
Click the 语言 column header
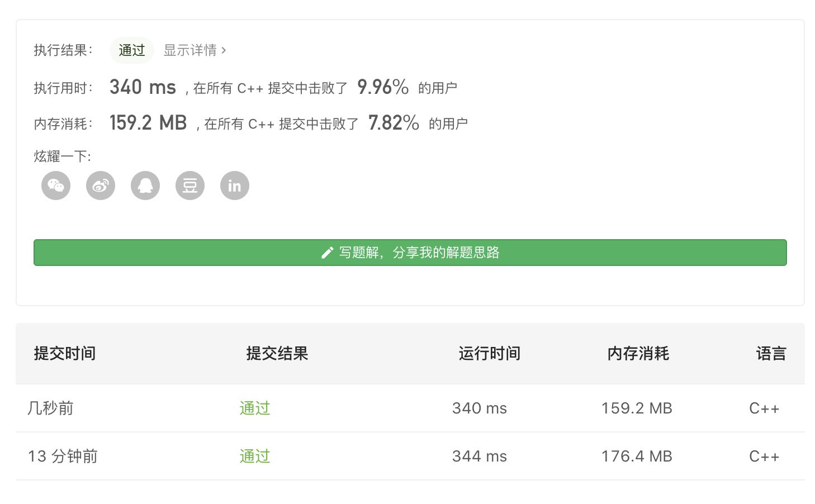(x=771, y=353)
